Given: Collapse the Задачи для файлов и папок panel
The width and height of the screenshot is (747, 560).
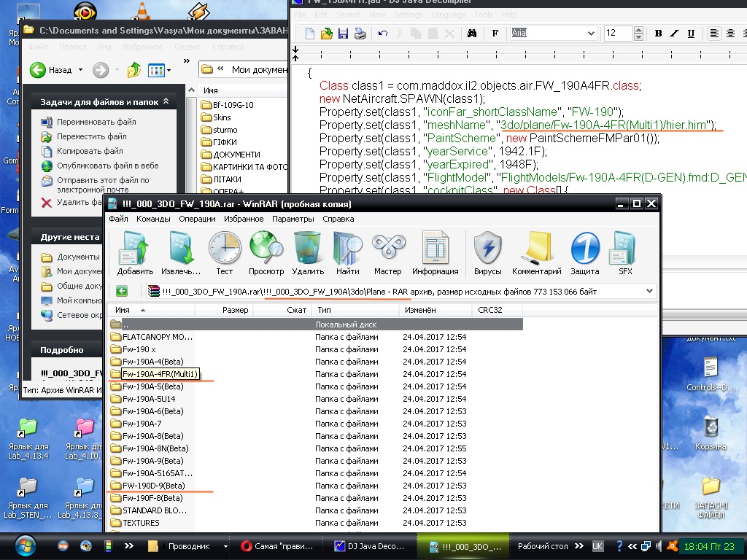Looking at the screenshot, I should 166,101.
